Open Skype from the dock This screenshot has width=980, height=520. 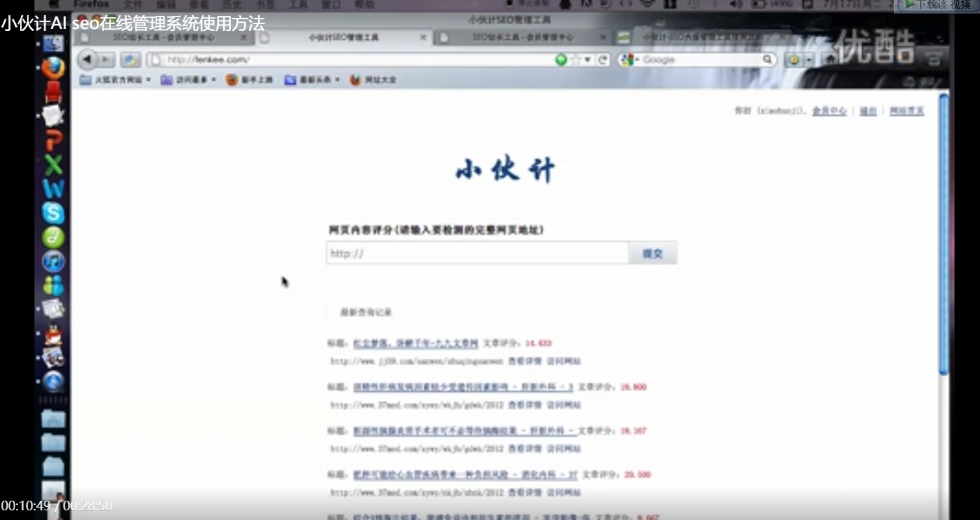pos(53,214)
